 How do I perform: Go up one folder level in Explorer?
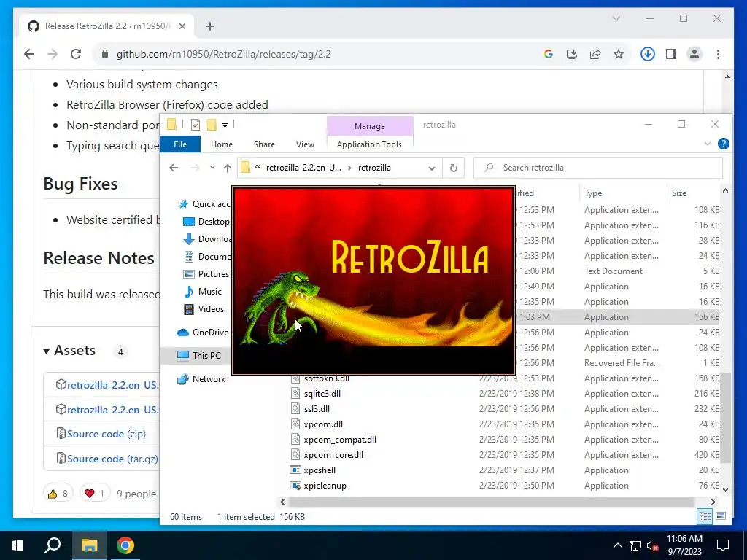click(x=228, y=168)
